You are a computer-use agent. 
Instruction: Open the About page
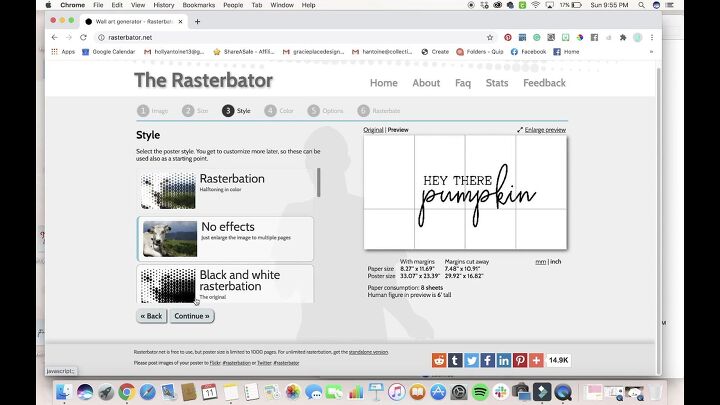click(x=426, y=83)
